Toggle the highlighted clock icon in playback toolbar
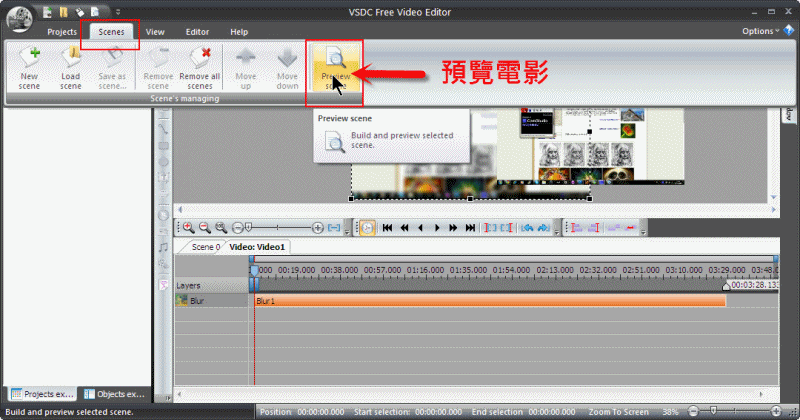 [367, 228]
